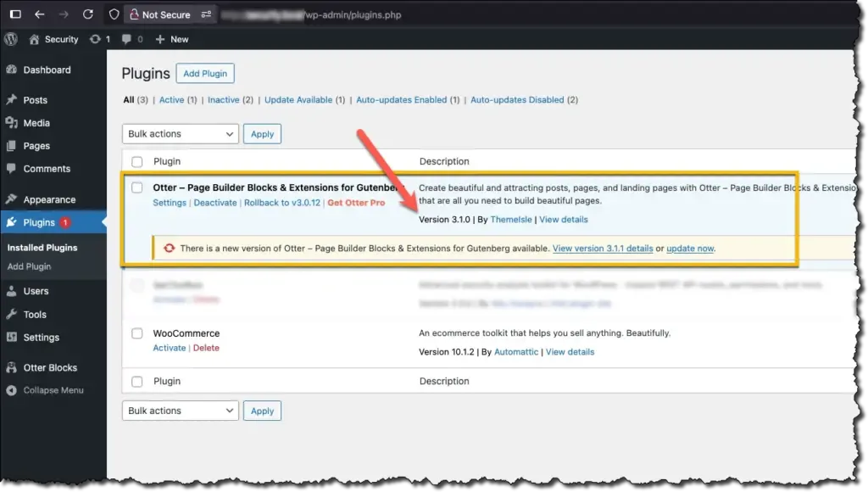Open the bottom Bulk actions dropdown
The height and width of the screenshot is (492, 868).
point(181,411)
